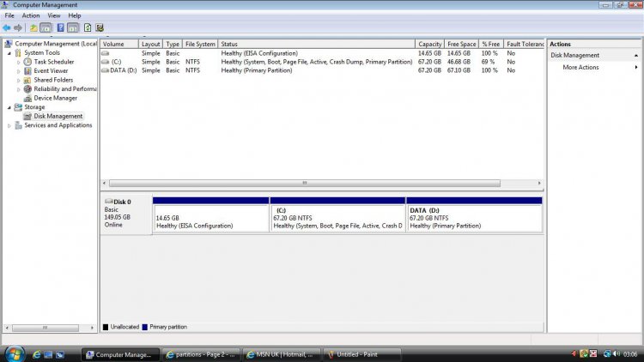Collapse the System Tools tree node
Image resolution: width=644 pixels, height=362 pixels.
pyautogui.click(x=9, y=53)
